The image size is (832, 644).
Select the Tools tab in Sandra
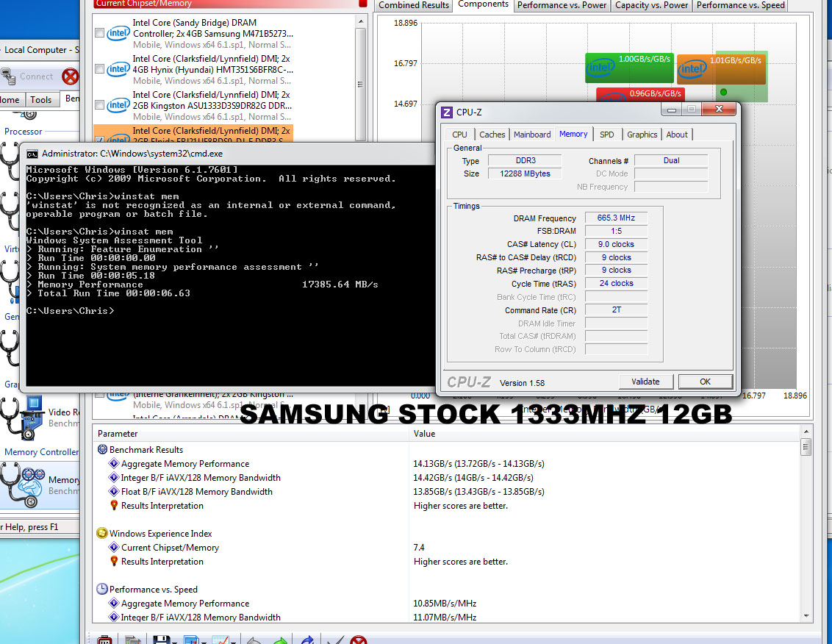41,100
